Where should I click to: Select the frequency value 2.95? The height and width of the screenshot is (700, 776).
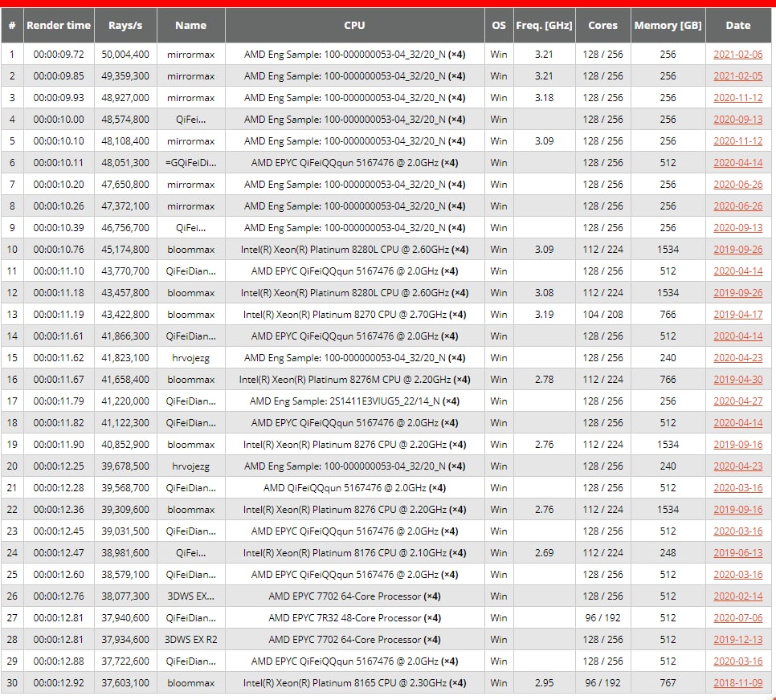(x=545, y=682)
